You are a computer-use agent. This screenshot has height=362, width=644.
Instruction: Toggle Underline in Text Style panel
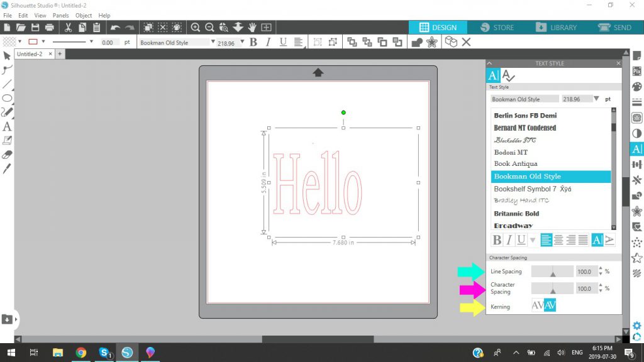pyautogui.click(x=521, y=239)
